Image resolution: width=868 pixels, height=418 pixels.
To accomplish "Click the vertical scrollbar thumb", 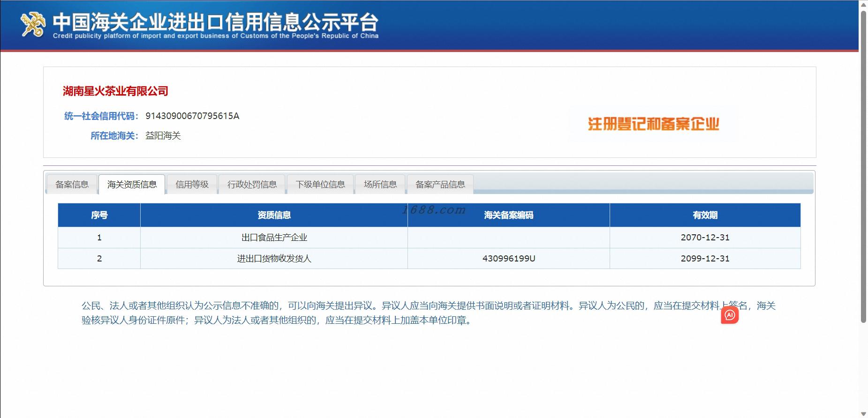I will [x=863, y=166].
